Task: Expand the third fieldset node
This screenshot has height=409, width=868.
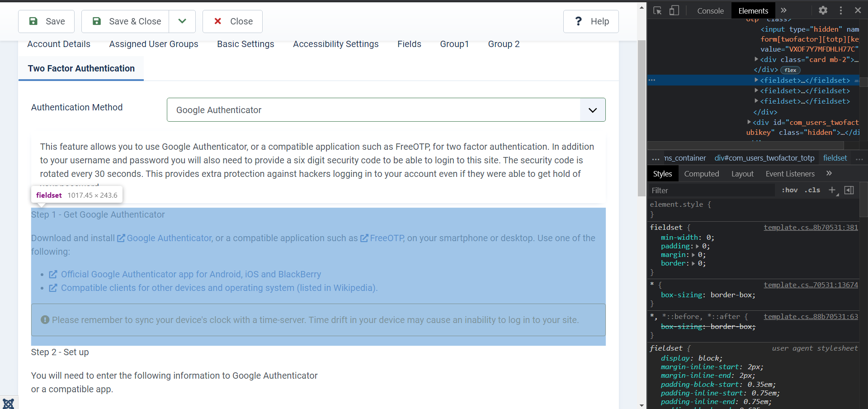Action: coord(756,101)
